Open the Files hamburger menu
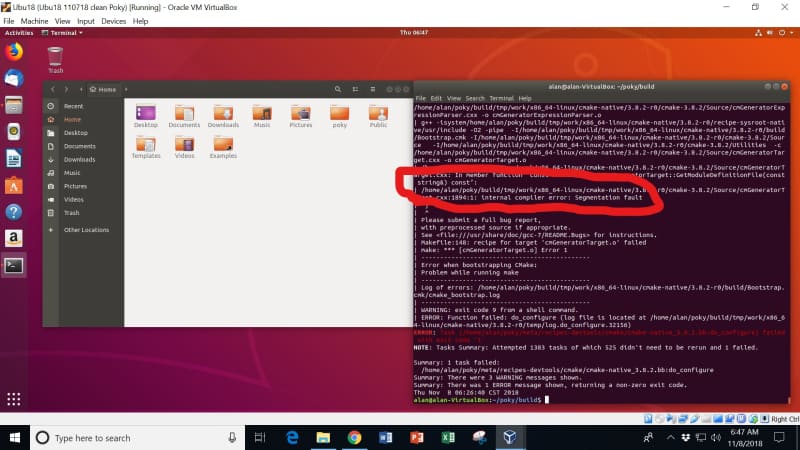 tap(373, 89)
